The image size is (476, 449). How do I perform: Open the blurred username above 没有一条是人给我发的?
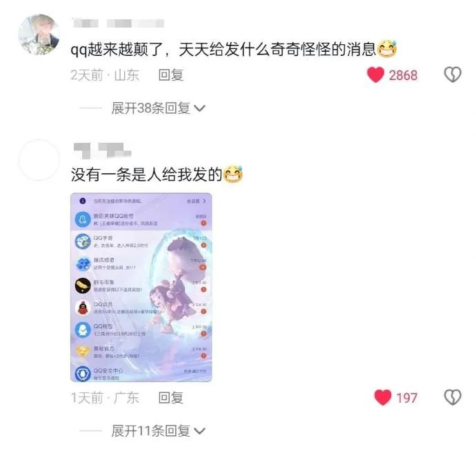102,150
